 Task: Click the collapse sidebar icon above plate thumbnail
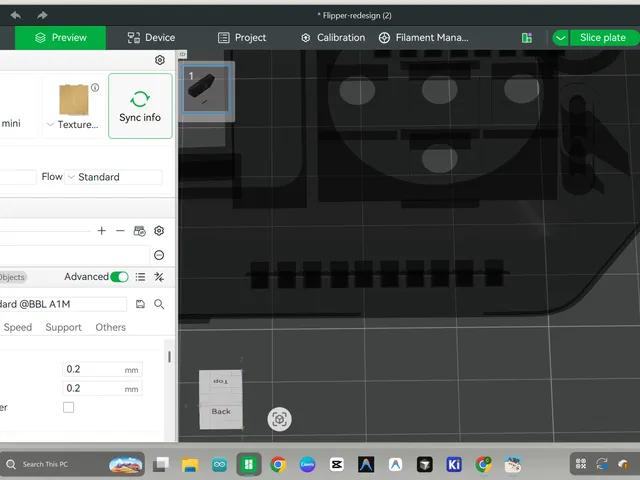(182, 54)
